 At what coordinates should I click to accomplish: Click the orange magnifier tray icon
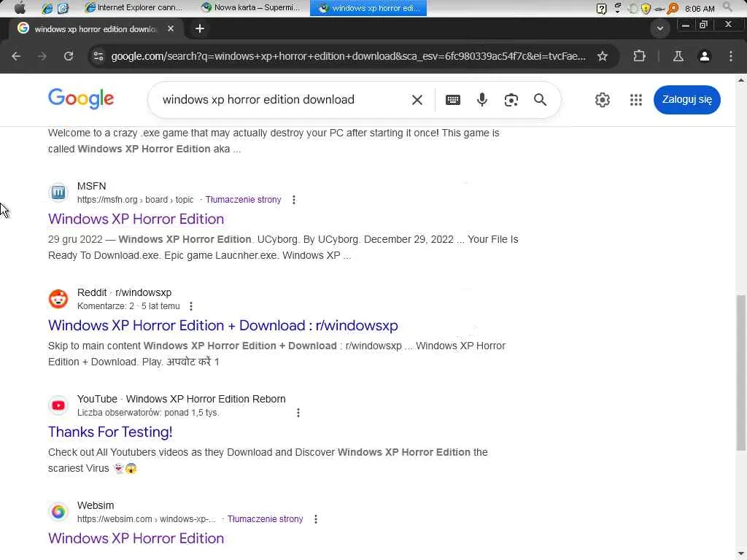(x=673, y=8)
